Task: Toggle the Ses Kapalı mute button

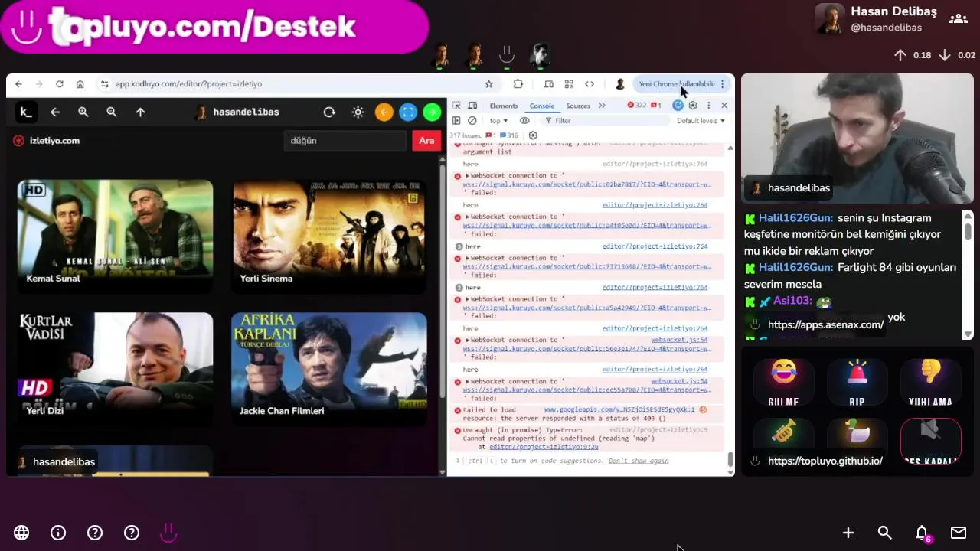Action: pos(930,442)
